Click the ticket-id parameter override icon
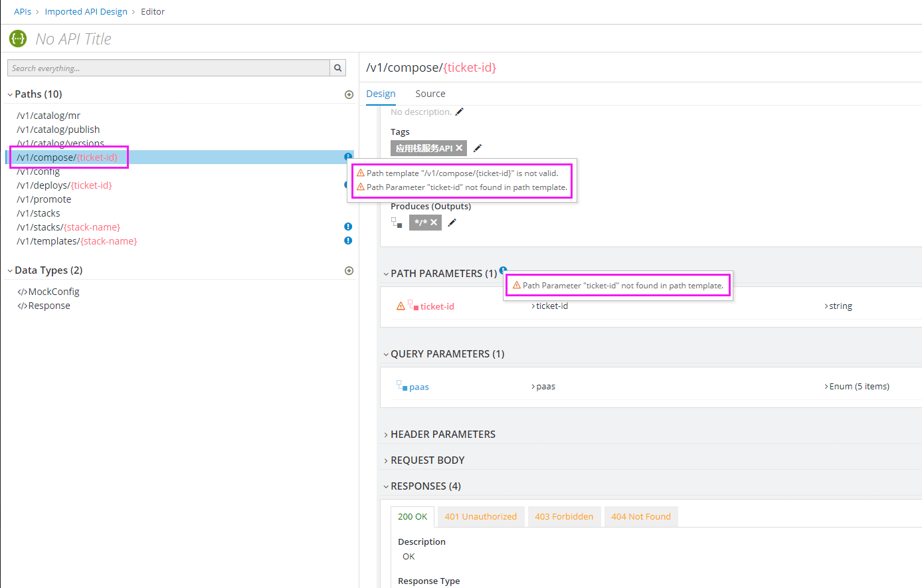Viewport: 922px width, 588px height. (413, 306)
